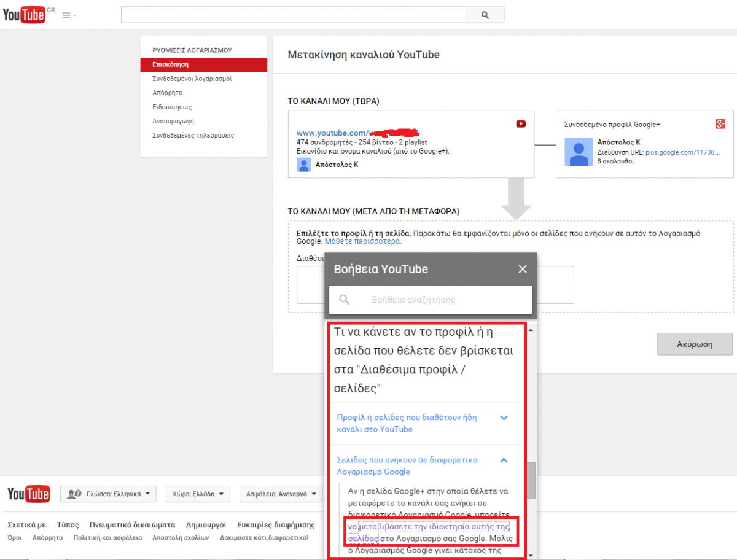
Task: Open the Ασφάλεια: Ανενεργό dropdown
Action: click(x=281, y=494)
